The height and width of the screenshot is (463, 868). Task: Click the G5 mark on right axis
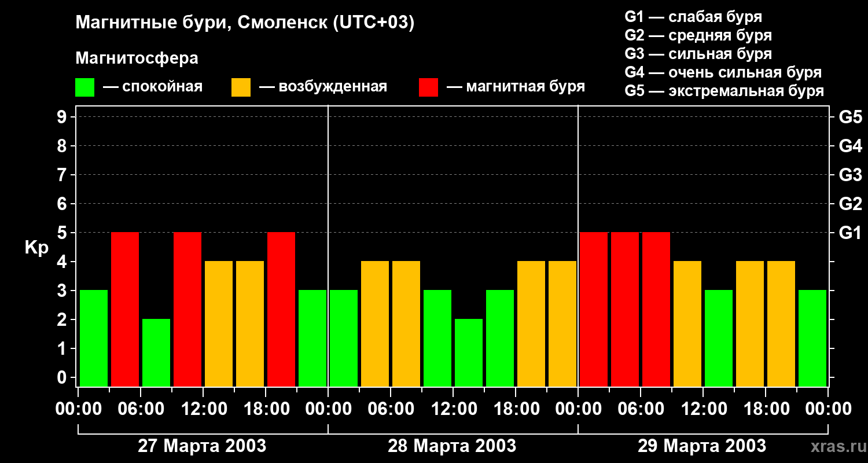[x=850, y=117]
